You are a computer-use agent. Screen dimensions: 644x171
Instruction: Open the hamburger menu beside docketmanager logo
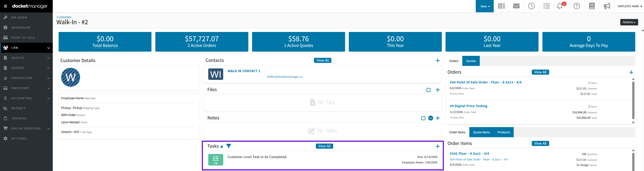pyautogui.click(x=5, y=6)
